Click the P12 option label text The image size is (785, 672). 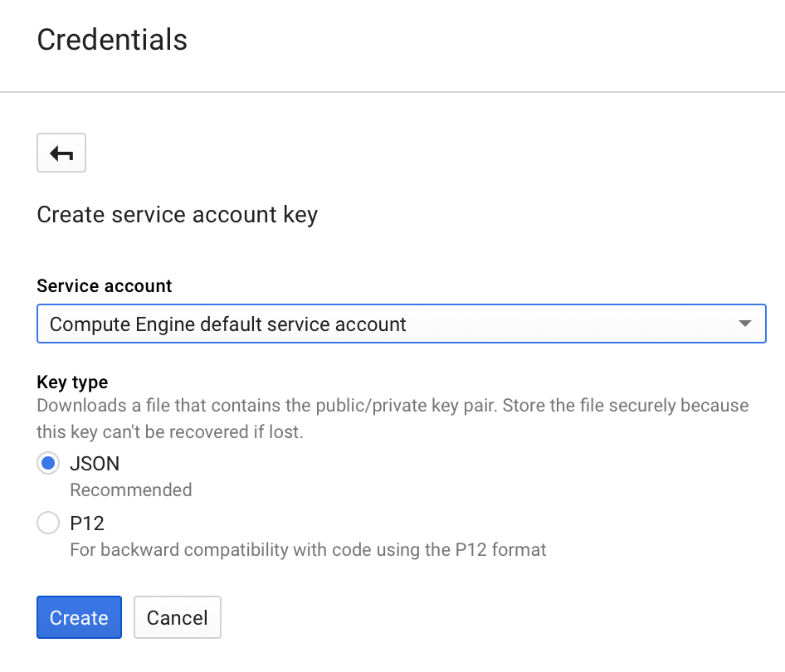click(x=87, y=523)
